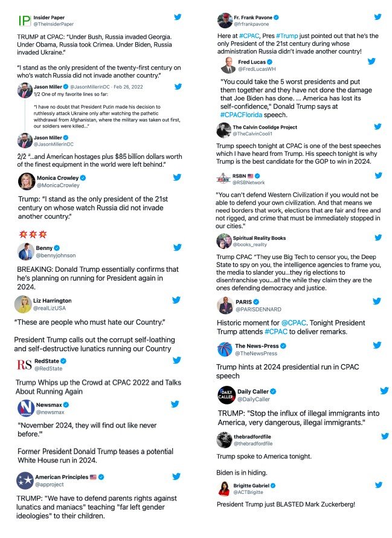Open the American Principles star avatar

[x=25, y=480]
